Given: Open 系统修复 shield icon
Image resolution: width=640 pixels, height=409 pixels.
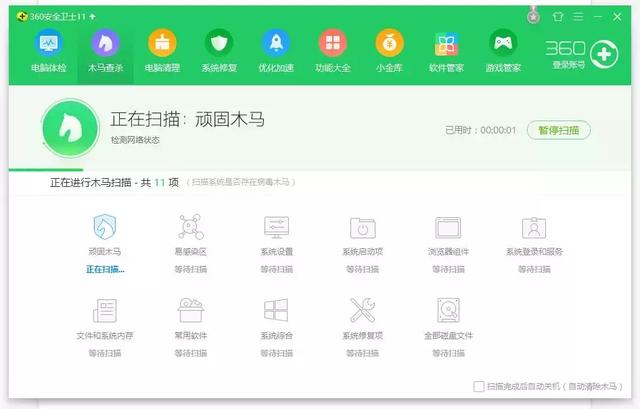Looking at the screenshot, I should click(x=219, y=51).
